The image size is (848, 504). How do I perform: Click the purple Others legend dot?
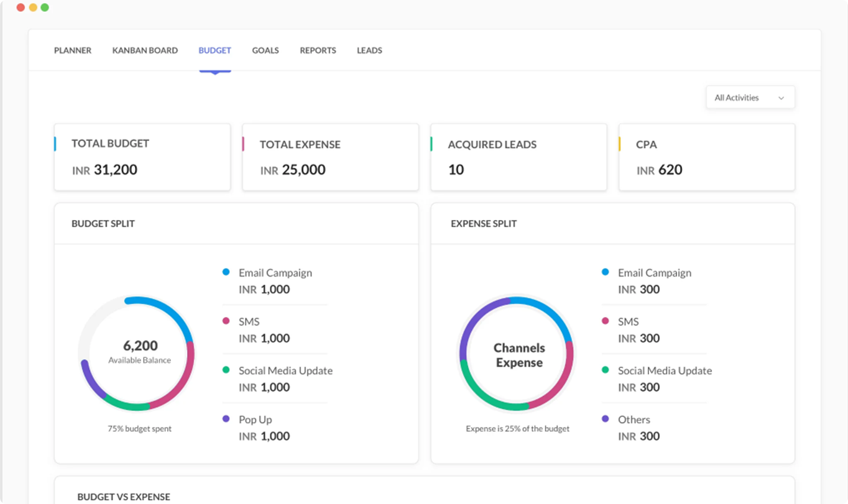point(606,419)
